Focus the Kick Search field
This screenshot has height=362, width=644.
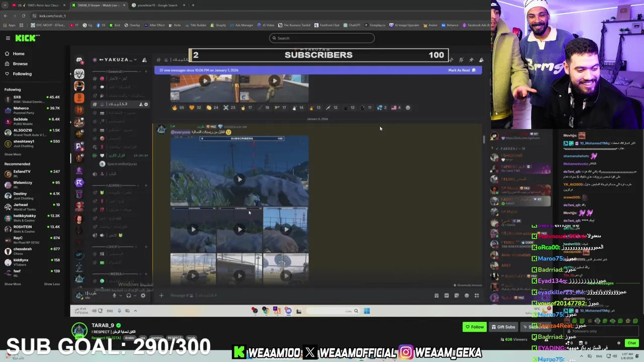coord(322,38)
